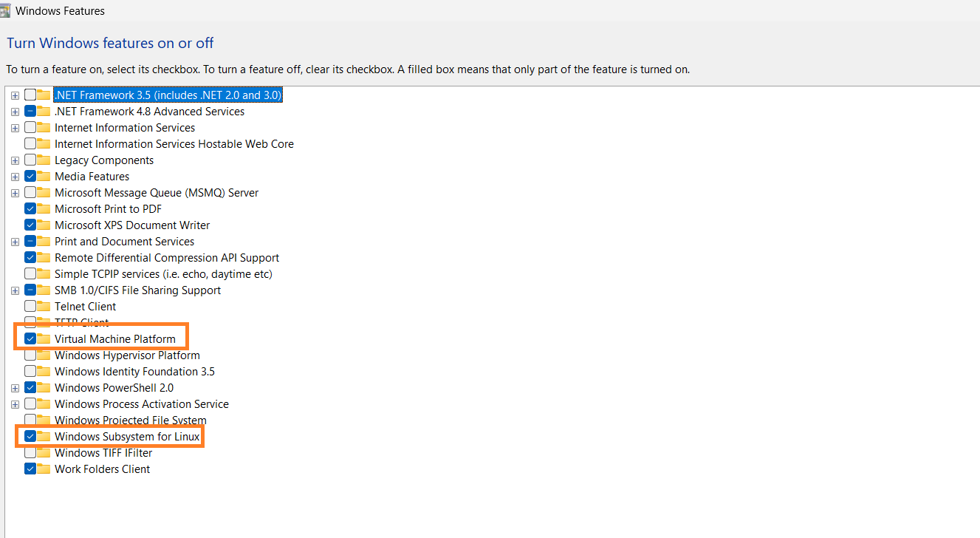Expand Windows Process Activation Service
The width and height of the screenshot is (980, 538).
click(16, 403)
